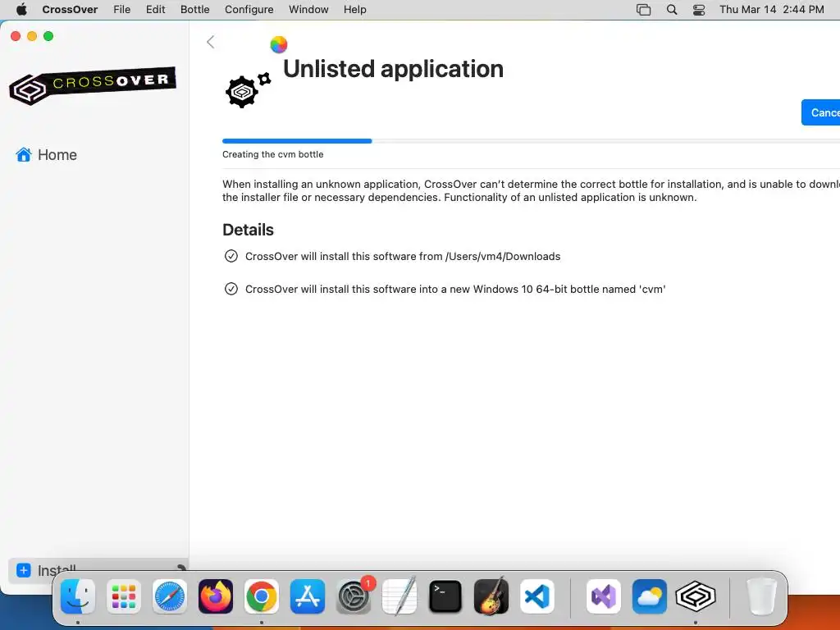The image size is (840, 630).
Task: Launch Google Chrome from the Dock
Action: coord(262,596)
